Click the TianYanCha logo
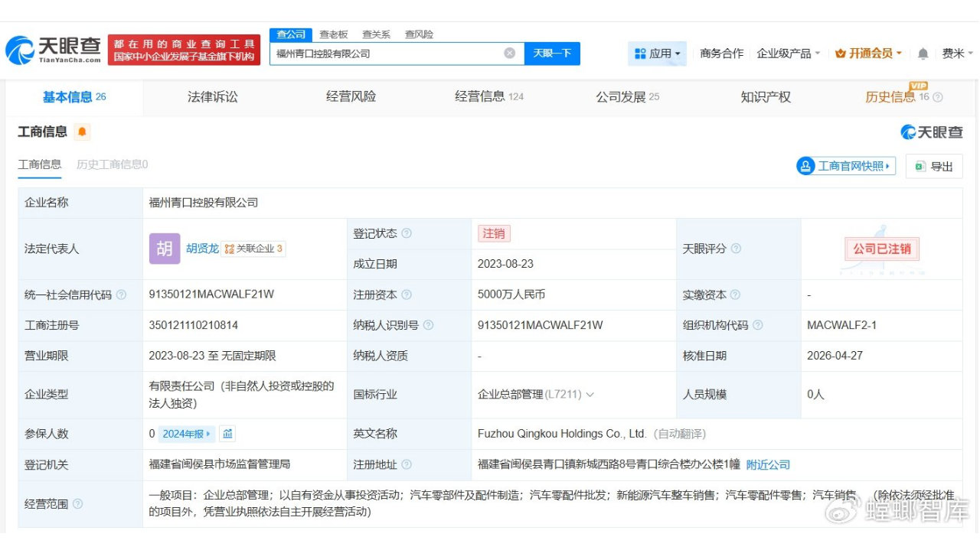Image resolution: width=980 pixels, height=550 pixels. [54, 51]
